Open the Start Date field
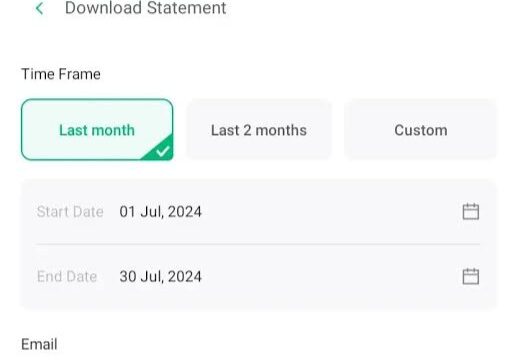The height and width of the screenshot is (360, 518). pyautogui.click(x=258, y=212)
